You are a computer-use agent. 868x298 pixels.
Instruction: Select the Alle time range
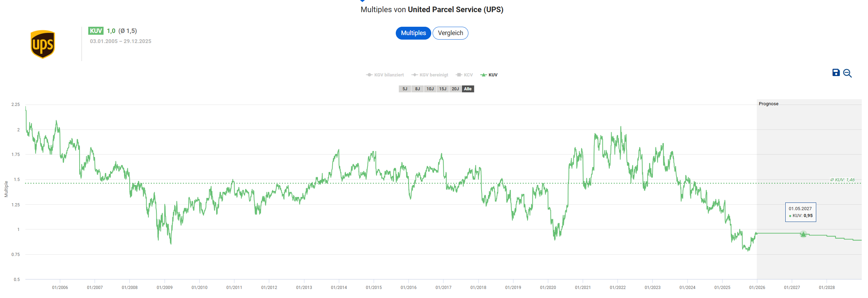click(468, 89)
